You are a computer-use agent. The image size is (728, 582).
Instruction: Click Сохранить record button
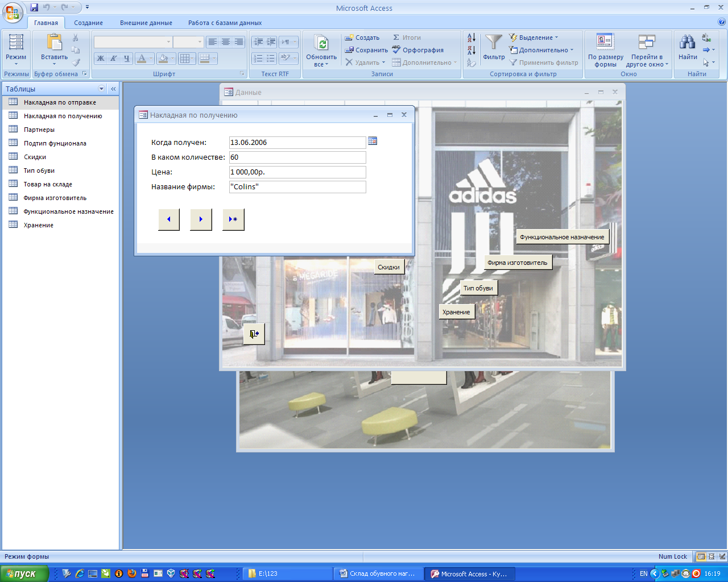[x=366, y=50]
